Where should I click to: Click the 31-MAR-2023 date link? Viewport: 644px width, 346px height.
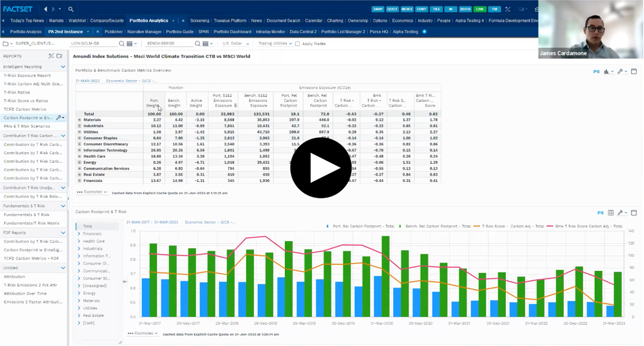pos(88,81)
